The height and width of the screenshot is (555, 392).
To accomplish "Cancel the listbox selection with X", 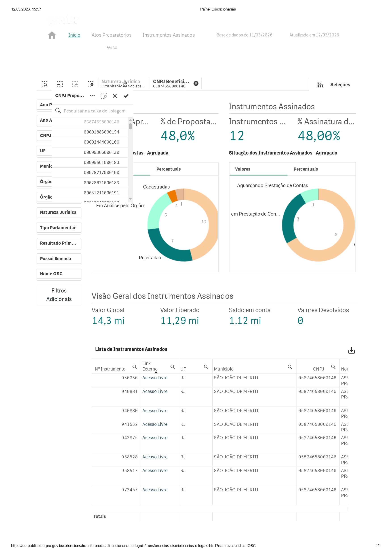I will pyautogui.click(x=115, y=96).
